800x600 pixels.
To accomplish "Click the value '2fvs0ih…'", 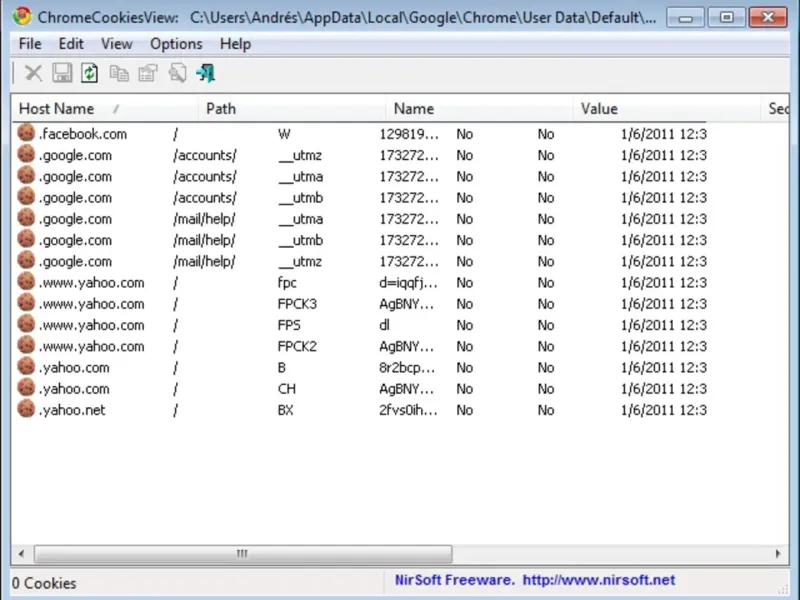I will 408,410.
